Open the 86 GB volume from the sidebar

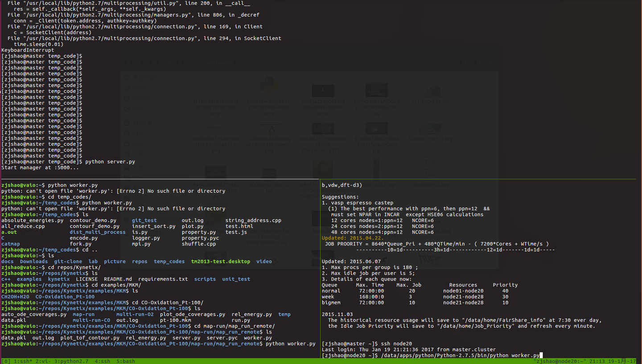point(142,123)
